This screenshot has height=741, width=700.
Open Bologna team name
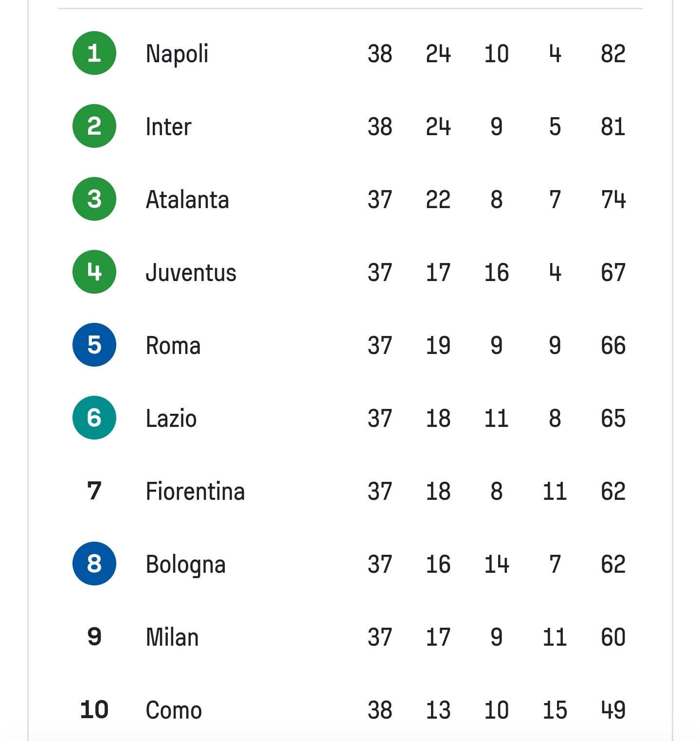(186, 565)
